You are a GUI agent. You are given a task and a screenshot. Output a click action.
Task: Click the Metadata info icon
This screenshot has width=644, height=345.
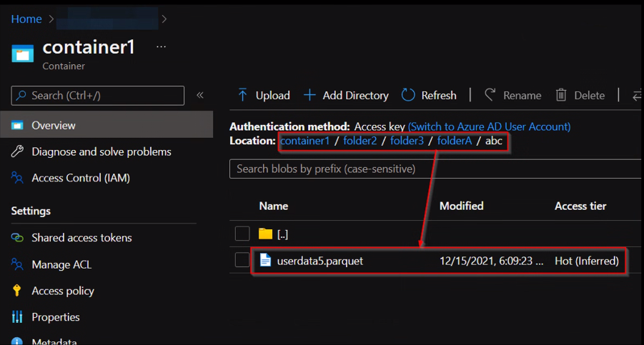pyautogui.click(x=17, y=341)
